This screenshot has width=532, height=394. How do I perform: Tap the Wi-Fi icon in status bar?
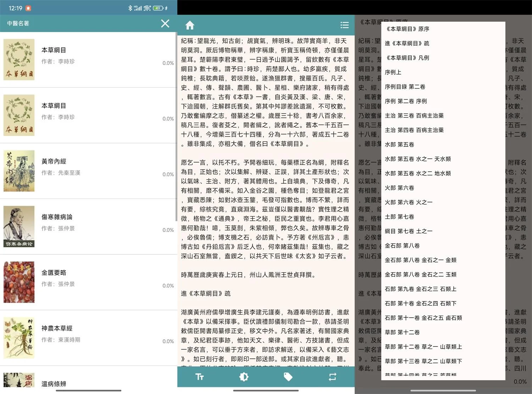coord(147,7)
